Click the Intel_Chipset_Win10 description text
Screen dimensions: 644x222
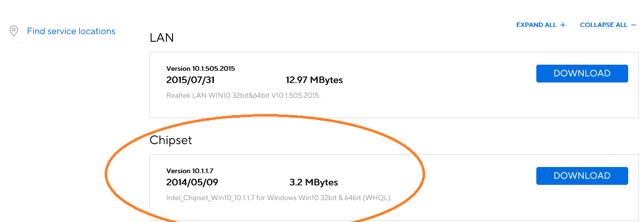pyautogui.click(x=279, y=198)
